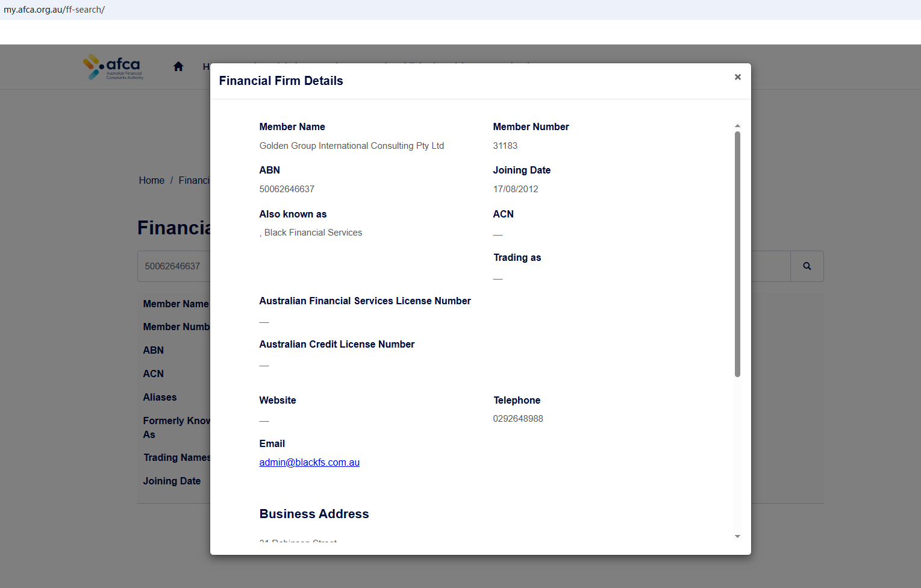The height and width of the screenshot is (588, 921).
Task: Click the Aliases label in background table
Action: pyautogui.click(x=160, y=398)
